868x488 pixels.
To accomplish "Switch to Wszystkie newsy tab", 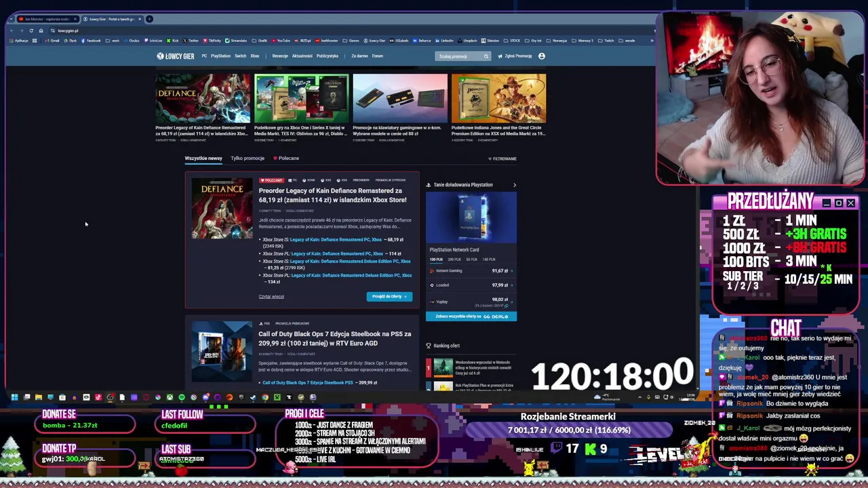I will point(203,159).
